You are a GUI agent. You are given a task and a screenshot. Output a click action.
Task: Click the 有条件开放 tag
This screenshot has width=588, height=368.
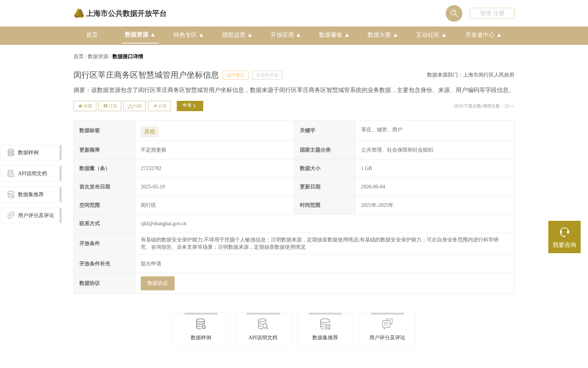pos(267,75)
